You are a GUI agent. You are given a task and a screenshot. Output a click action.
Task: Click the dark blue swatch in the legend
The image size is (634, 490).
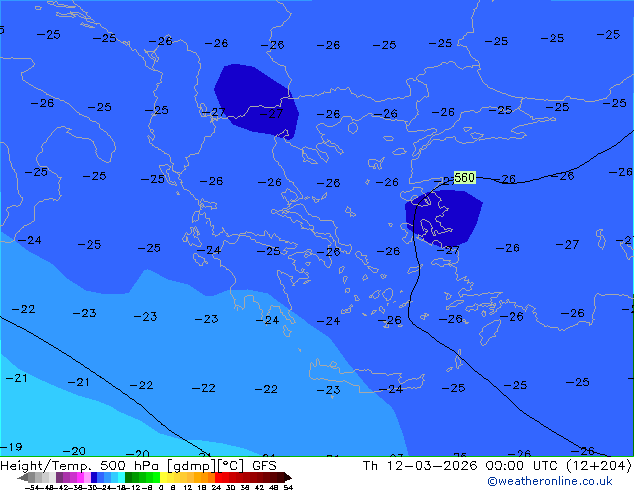coord(94,477)
